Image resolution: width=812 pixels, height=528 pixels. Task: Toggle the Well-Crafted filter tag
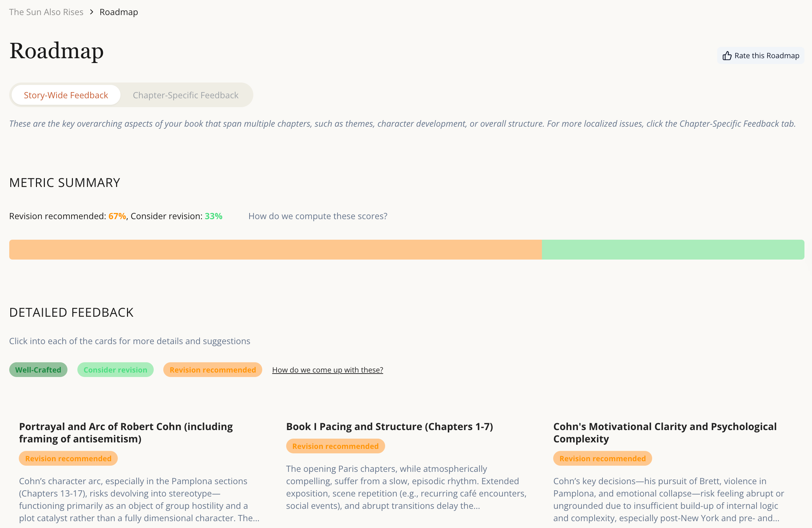[38, 370]
